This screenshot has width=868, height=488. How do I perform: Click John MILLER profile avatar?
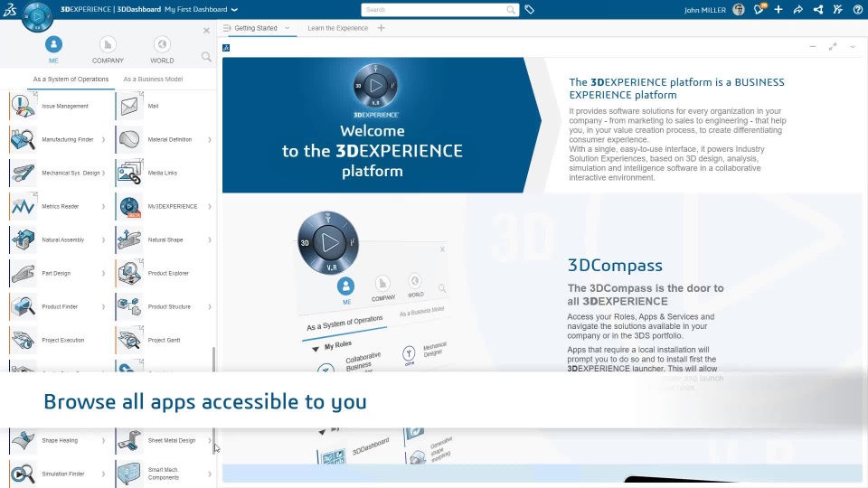click(x=739, y=9)
